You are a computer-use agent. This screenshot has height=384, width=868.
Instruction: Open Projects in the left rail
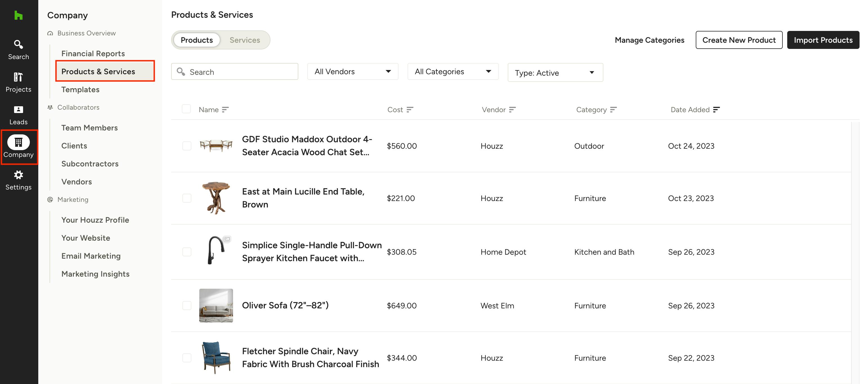tap(19, 82)
